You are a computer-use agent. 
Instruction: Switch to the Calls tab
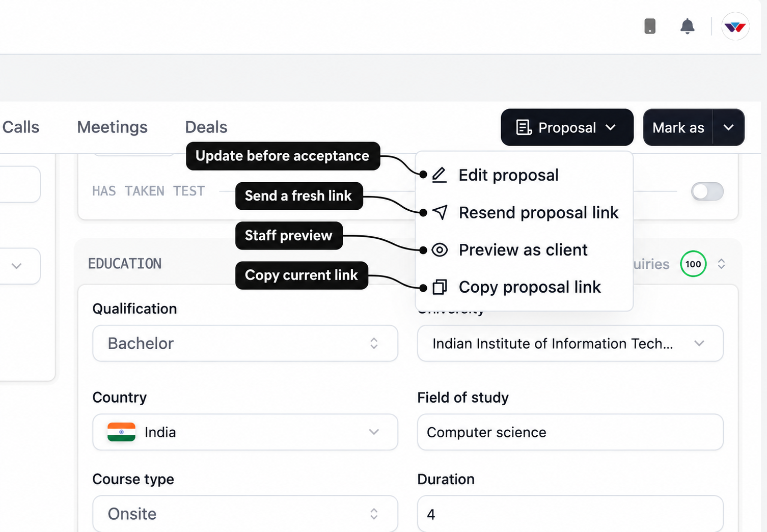(x=21, y=127)
